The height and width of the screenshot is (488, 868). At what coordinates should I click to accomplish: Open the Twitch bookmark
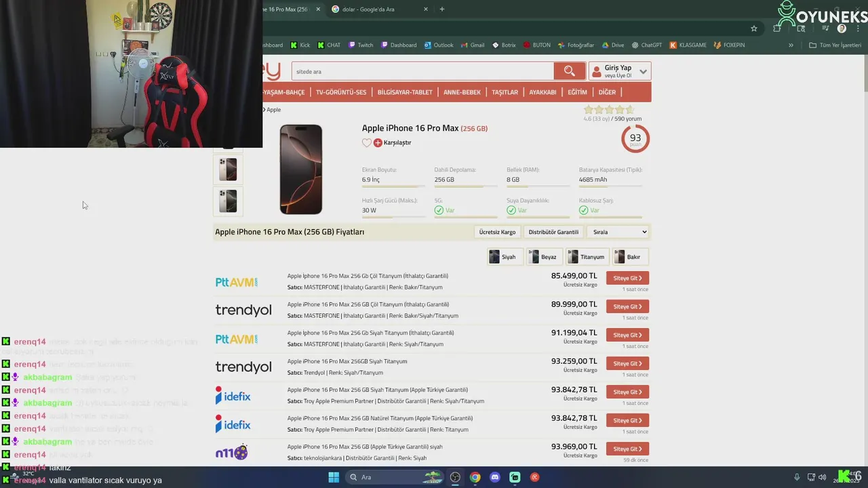point(361,45)
